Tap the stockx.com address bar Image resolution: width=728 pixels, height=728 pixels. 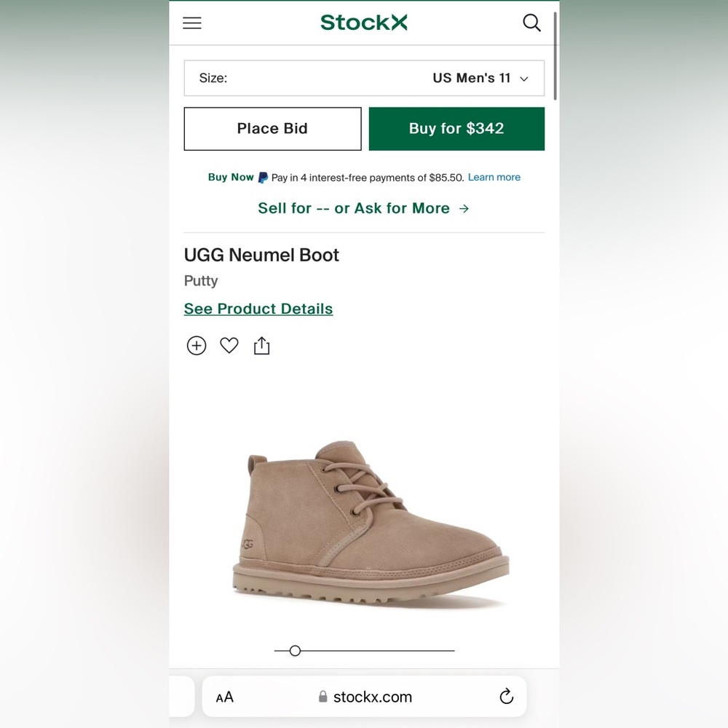(x=365, y=697)
